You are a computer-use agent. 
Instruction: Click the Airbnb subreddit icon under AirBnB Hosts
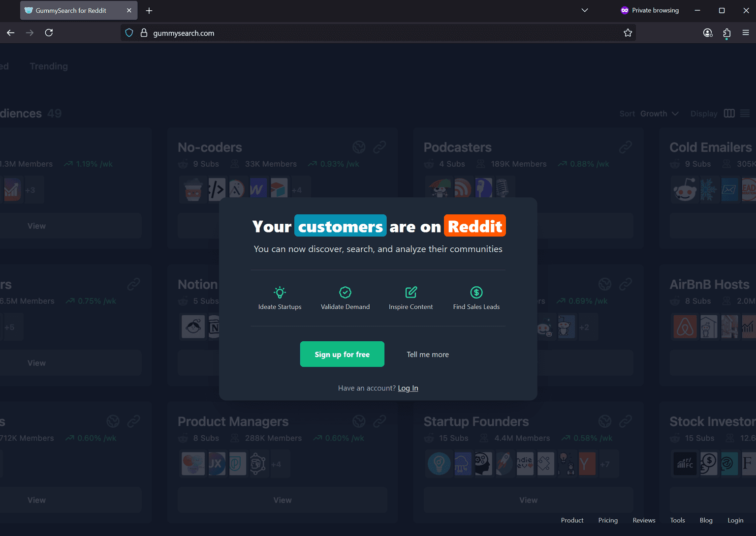tap(685, 327)
